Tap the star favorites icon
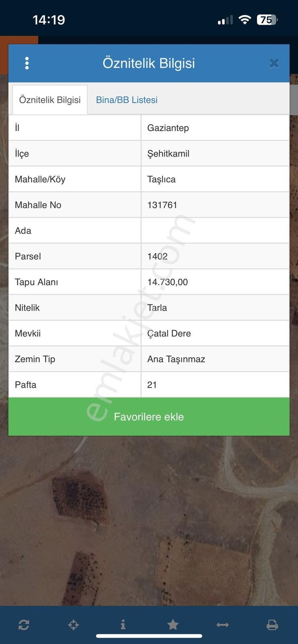298x644 pixels. tap(173, 624)
